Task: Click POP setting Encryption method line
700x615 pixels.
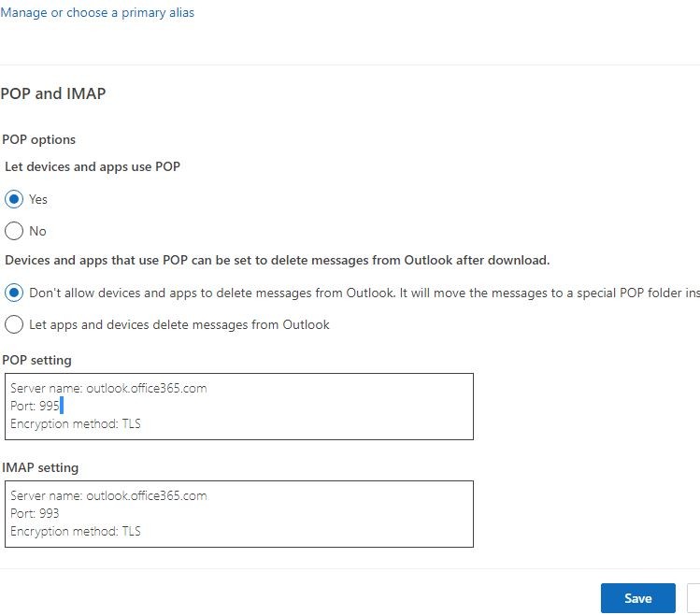Action: pyautogui.click(x=76, y=423)
